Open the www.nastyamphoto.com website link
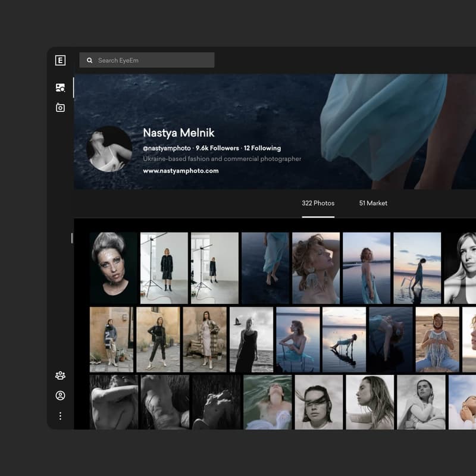The height and width of the screenshot is (476, 476). click(181, 171)
